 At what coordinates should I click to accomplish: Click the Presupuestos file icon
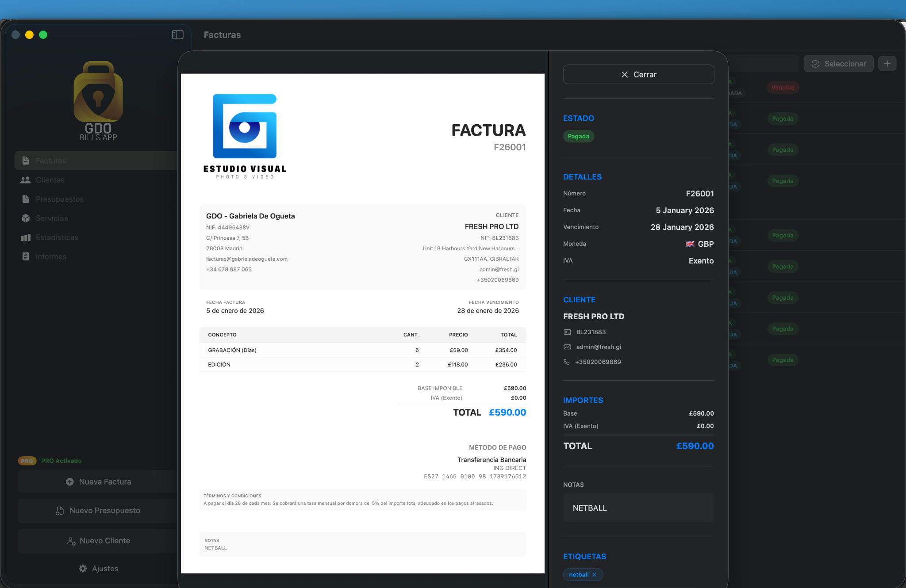26,199
